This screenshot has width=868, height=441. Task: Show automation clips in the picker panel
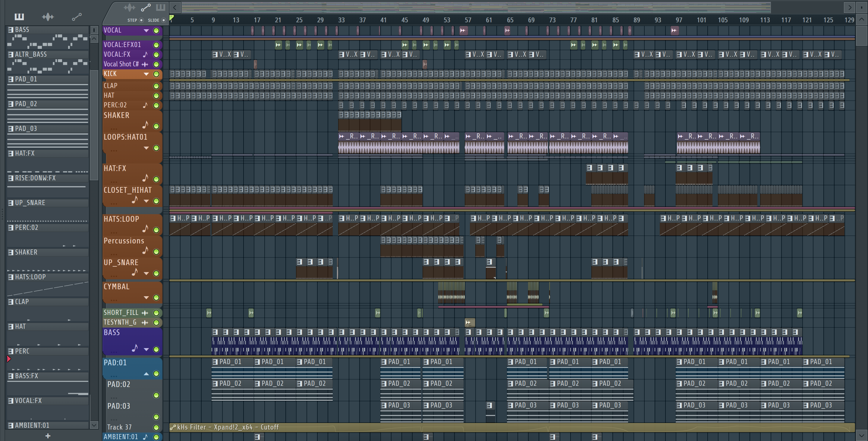(x=77, y=17)
